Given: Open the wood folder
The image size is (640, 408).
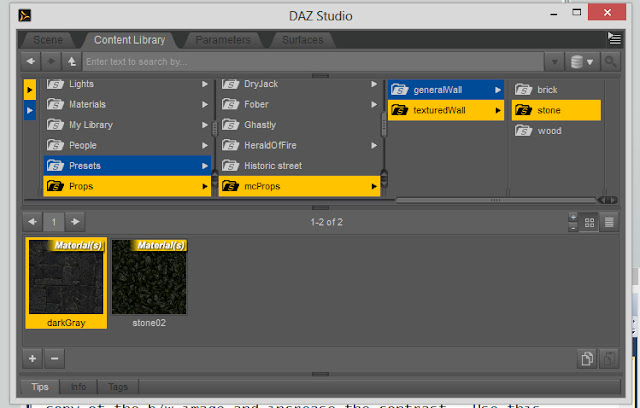Looking at the screenshot, I should (x=556, y=131).
